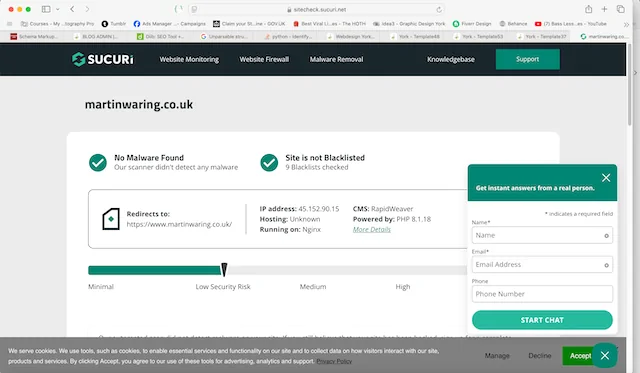Open the Tumblr bookmark
This screenshot has width=640, height=373.
pyautogui.click(x=113, y=24)
